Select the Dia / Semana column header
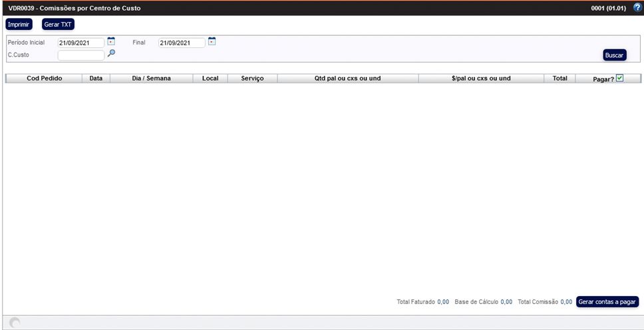The height and width of the screenshot is (330, 644). point(152,79)
